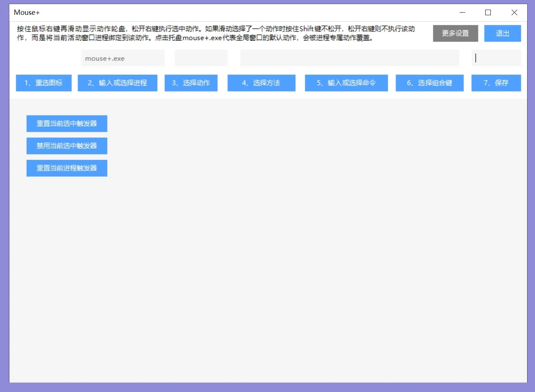Minimize the Mouse+ window

[x=462, y=12]
